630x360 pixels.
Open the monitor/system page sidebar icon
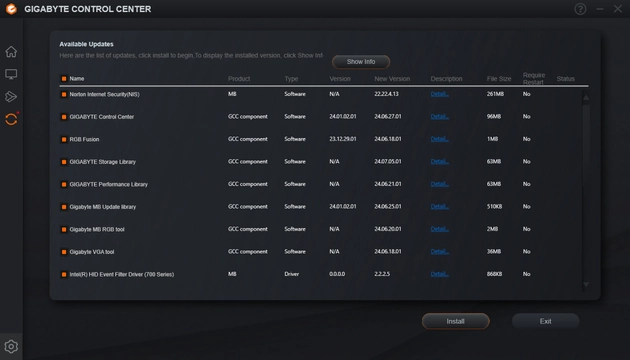[x=11, y=74]
